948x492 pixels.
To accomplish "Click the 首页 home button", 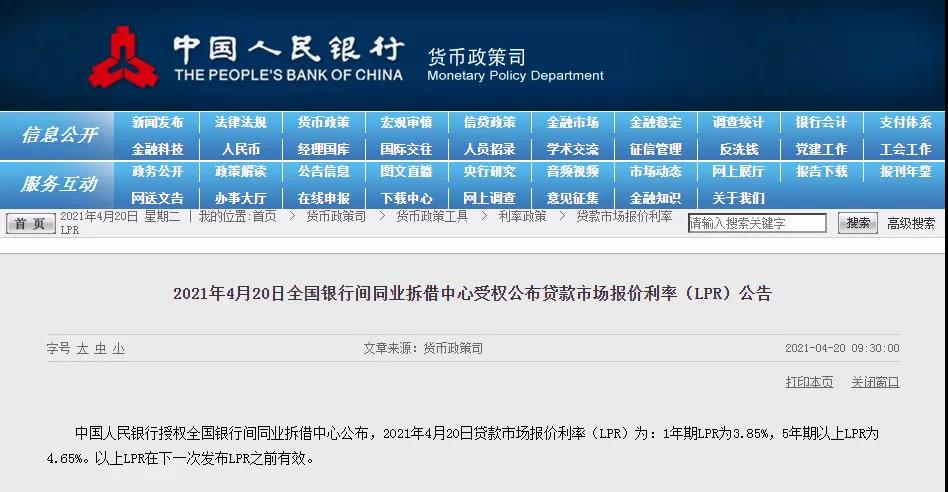I will click(30, 224).
